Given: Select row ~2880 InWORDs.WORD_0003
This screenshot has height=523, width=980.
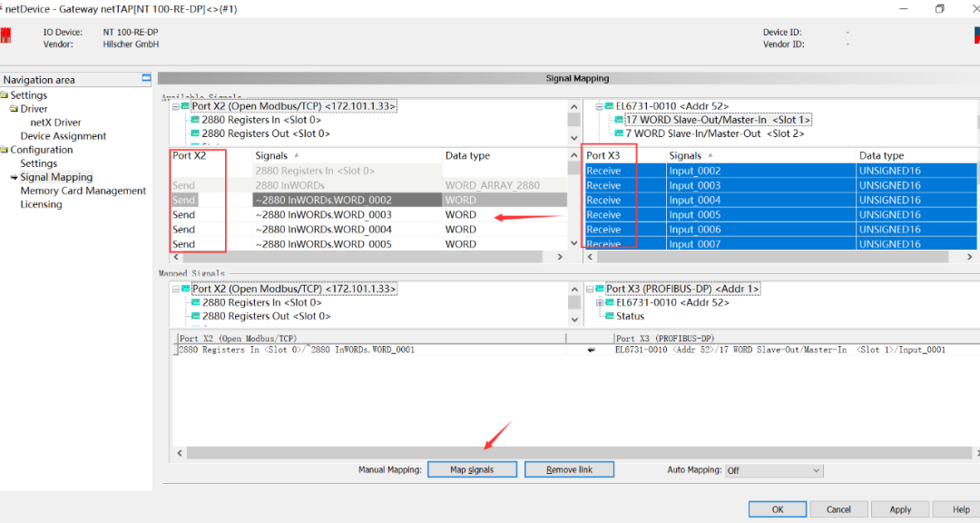Looking at the screenshot, I should tap(368, 214).
